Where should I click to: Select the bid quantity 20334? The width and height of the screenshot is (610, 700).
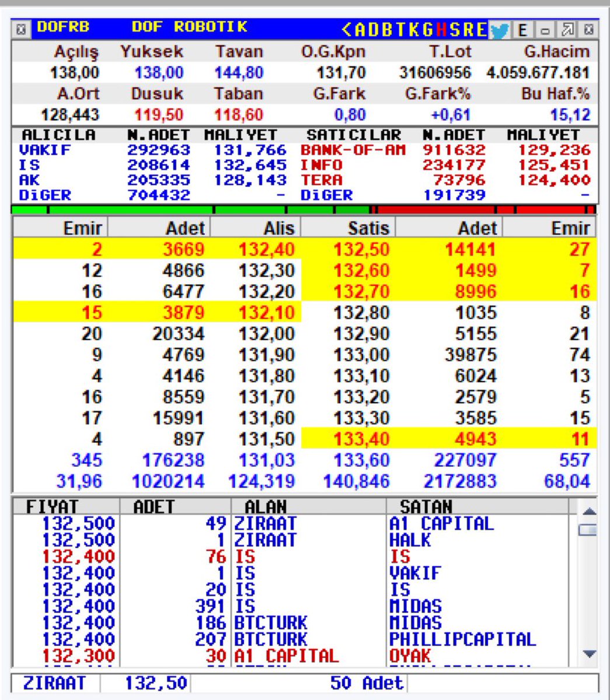pos(179,334)
